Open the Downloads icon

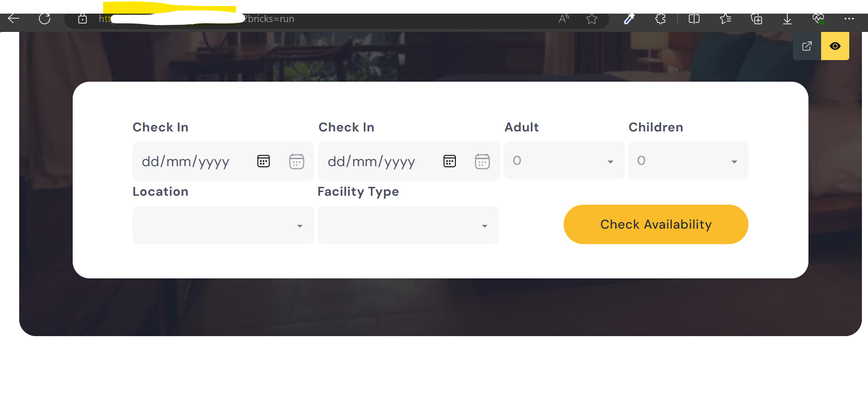787,19
